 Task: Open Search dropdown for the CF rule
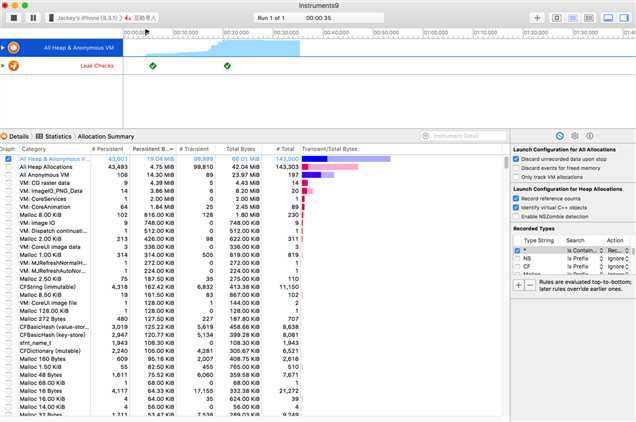click(x=584, y=267)
